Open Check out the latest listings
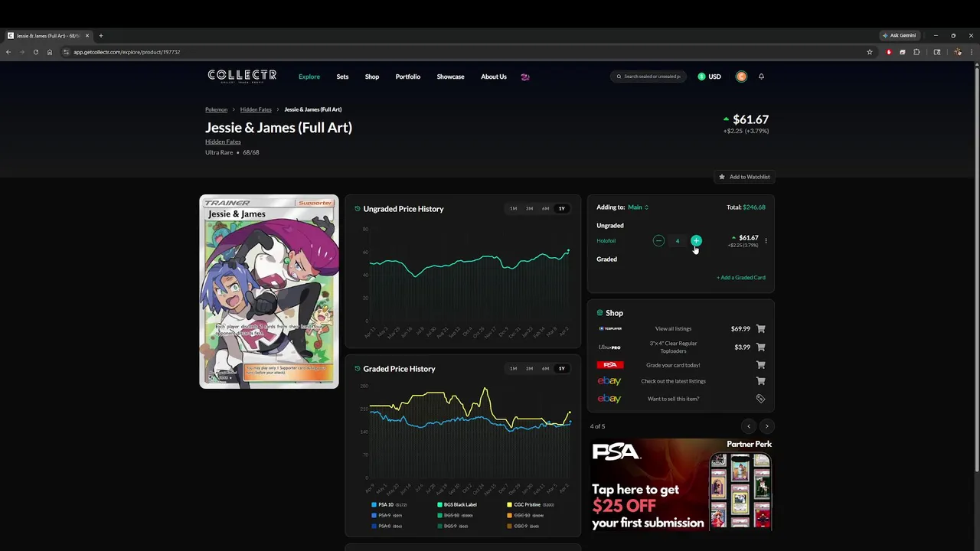This screenshot has width=980, height=551. tap(673, 381)
